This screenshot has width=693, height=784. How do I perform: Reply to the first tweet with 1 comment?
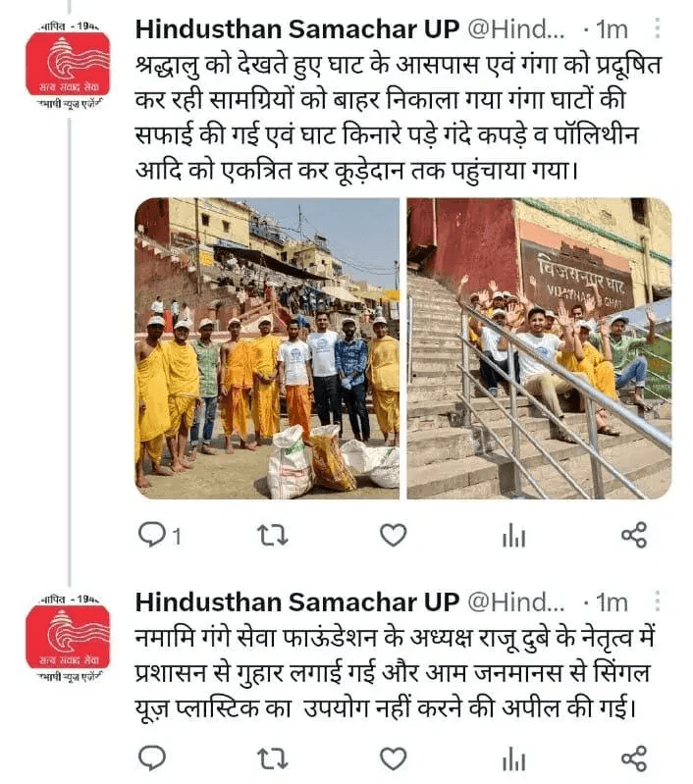[159, 536]
